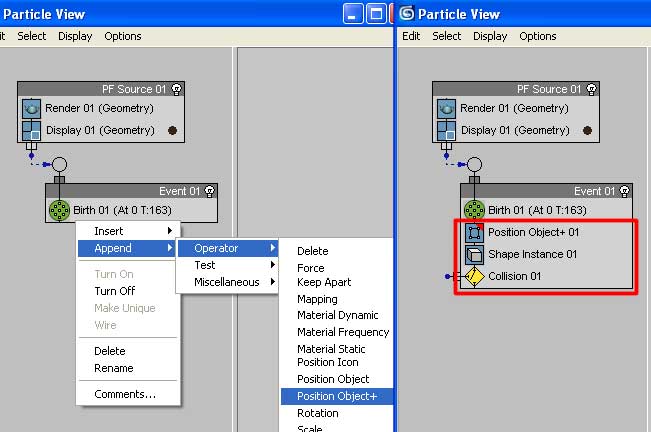Click Display 01 color dot in right window
Image resolution: width=651 pixels, height=432 pixels.
point(587,130)
